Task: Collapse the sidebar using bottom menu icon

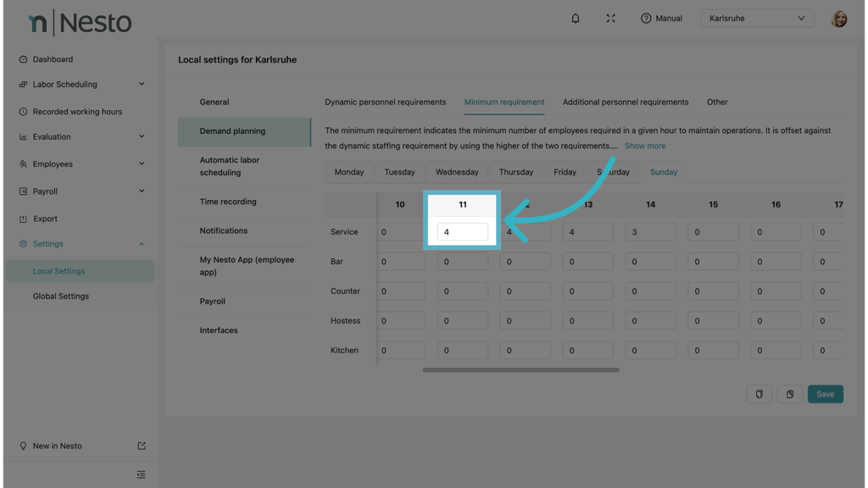Action: click(141, 474)
